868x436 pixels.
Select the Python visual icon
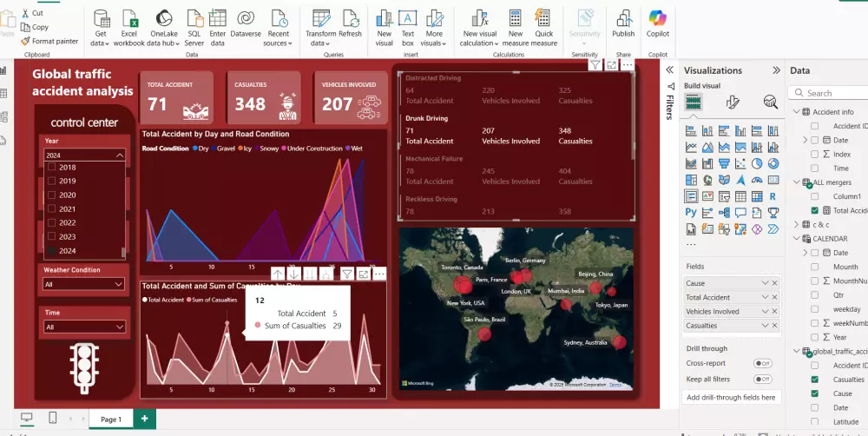coord(691,212)
